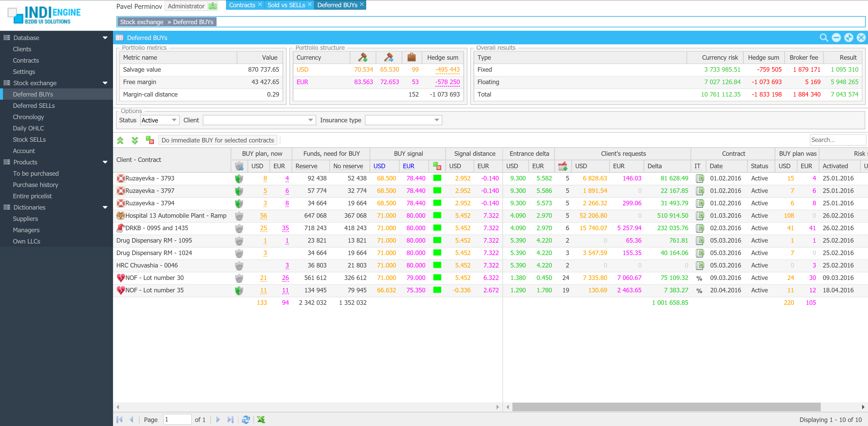Viewport: 868px width, 426px height.
Task: Toggle the green shield for Ruzayevka - 3797
Action: click(239, 191)
